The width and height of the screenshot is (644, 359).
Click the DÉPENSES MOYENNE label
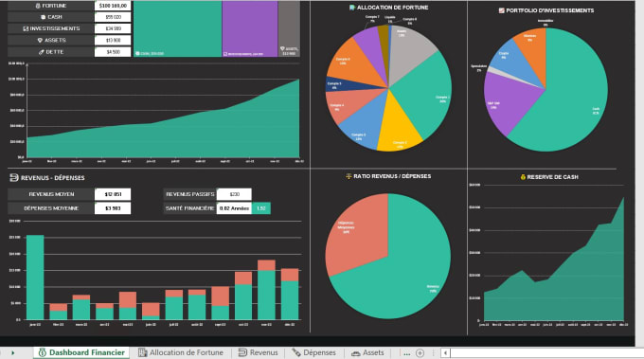click(x=51, y=208)
